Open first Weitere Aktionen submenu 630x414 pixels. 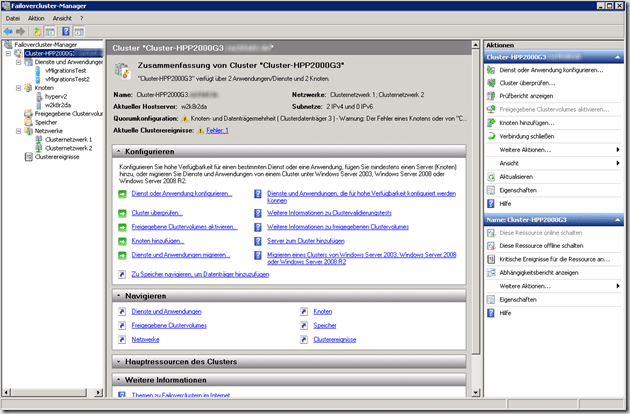554,150
